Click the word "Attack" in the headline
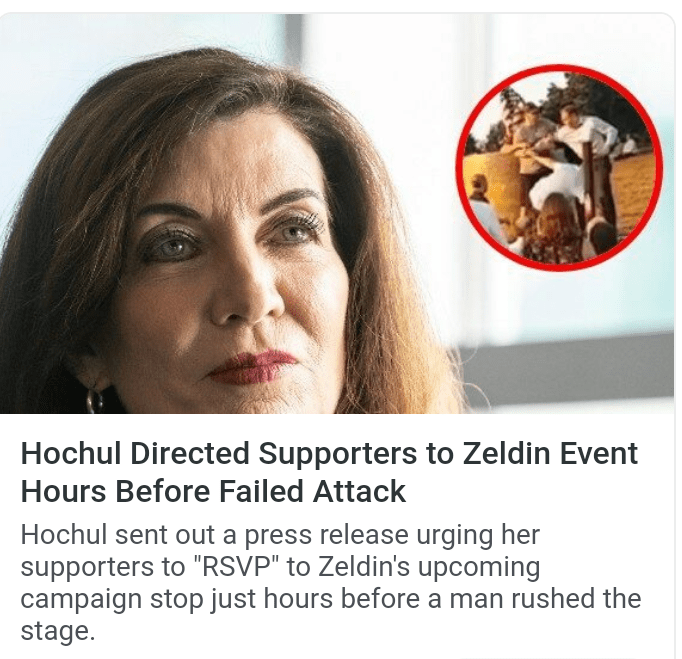 tap(359, 492)
